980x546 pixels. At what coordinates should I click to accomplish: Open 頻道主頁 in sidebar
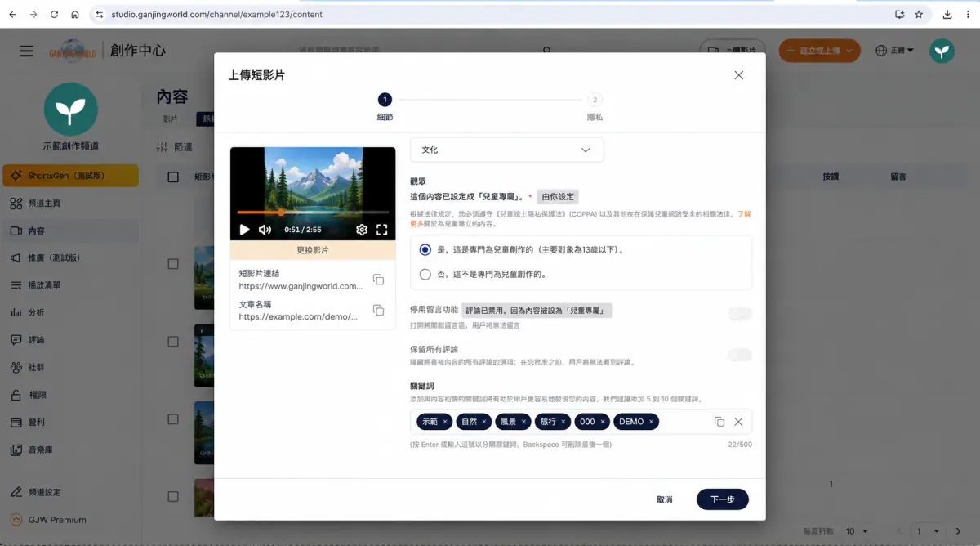69,203
